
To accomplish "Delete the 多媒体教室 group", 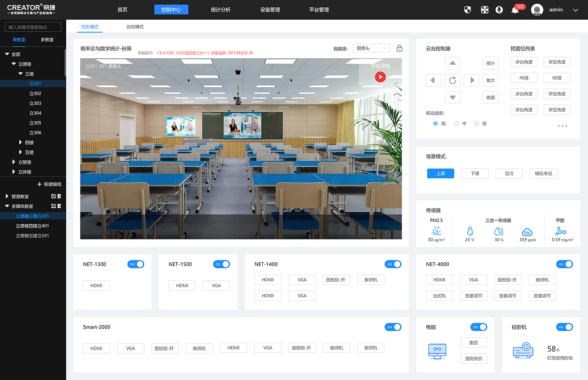I will [59, 206].
